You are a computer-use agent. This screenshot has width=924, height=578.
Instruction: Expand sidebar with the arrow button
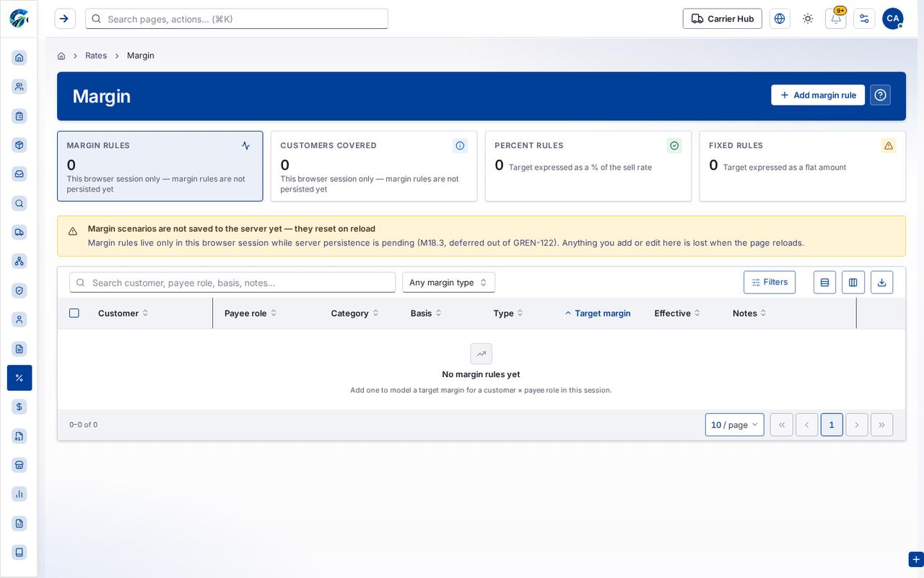click(65, 19)
